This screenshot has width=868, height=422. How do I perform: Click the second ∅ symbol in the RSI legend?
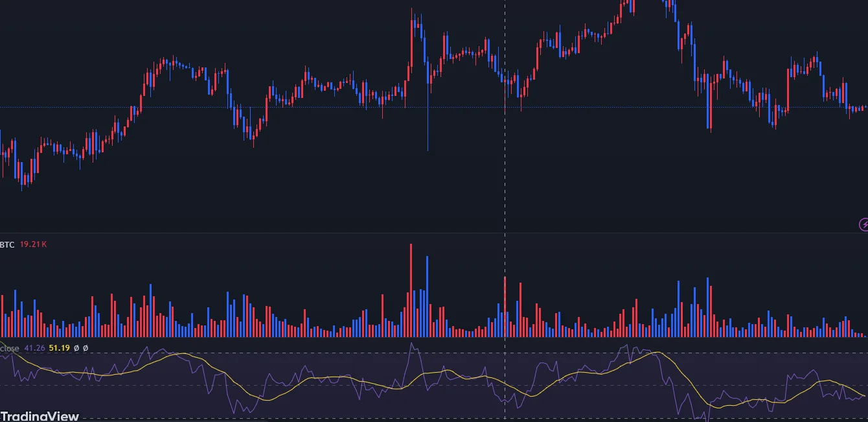coord(85,348)
